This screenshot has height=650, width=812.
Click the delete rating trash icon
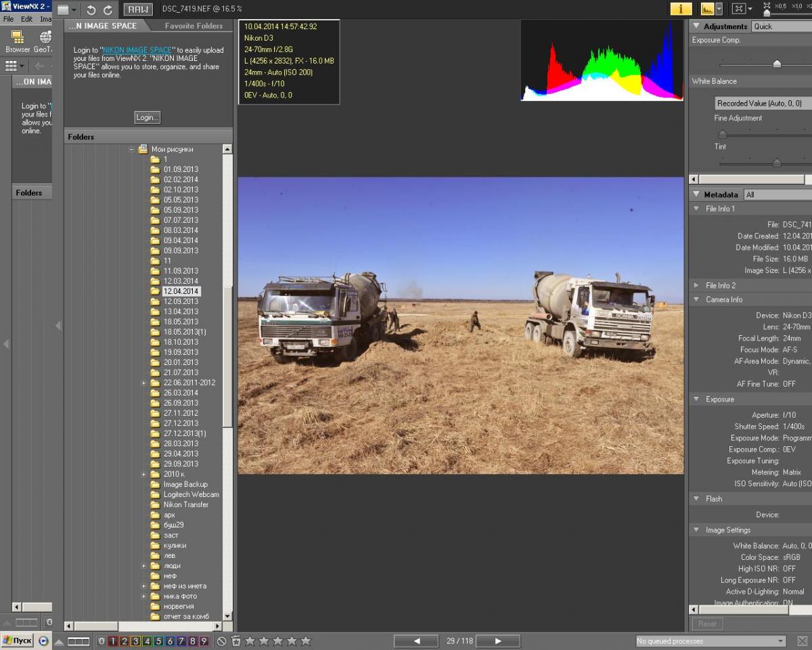(x=235, y=641)
